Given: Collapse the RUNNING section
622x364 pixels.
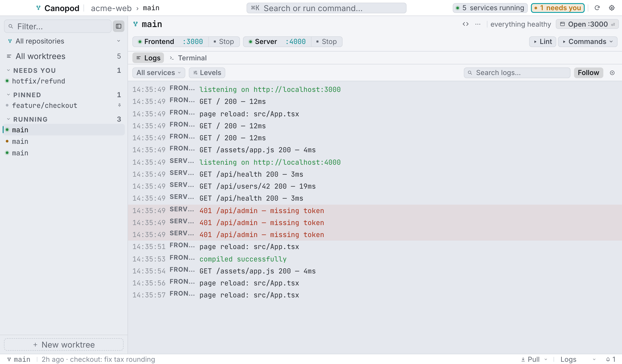Looking at the screenshot, I should pos(8,119).
